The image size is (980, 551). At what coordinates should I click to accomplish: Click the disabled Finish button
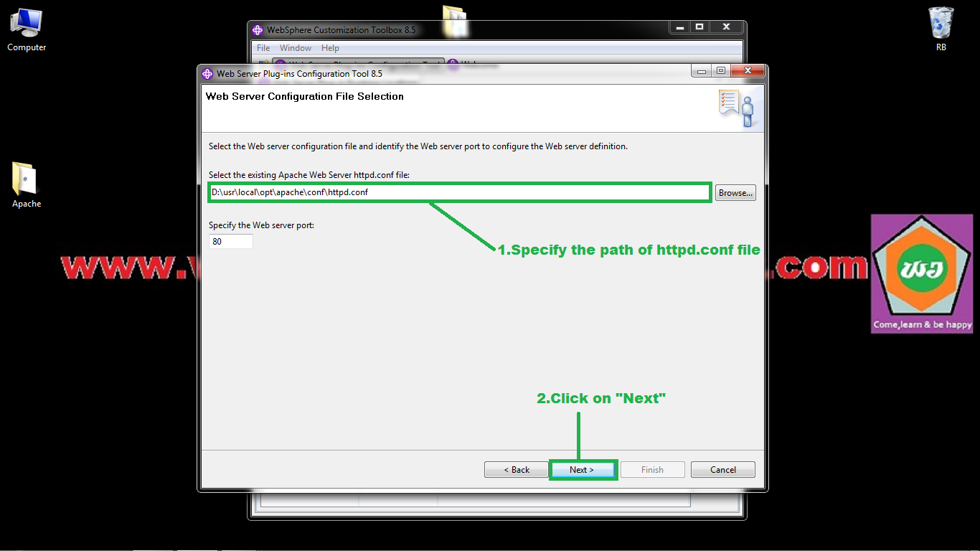pos(652,469)
